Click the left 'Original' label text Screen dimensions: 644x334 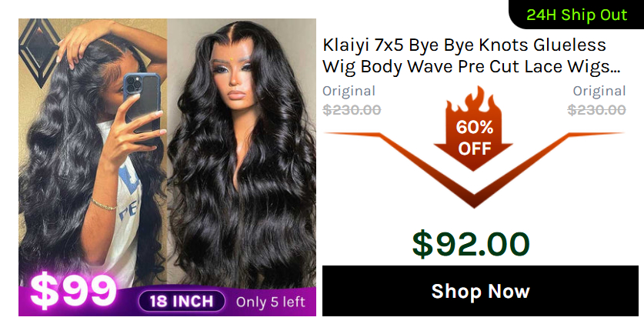349,91
